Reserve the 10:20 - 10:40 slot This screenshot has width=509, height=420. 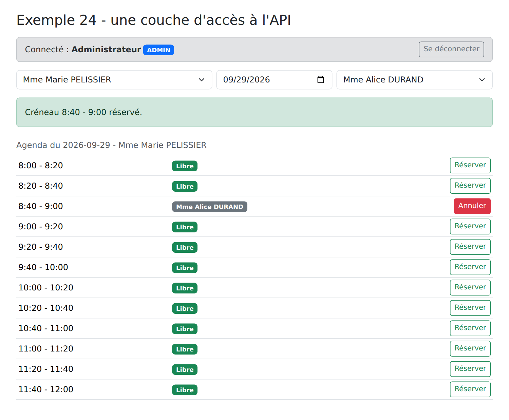[x=470, y=308]
